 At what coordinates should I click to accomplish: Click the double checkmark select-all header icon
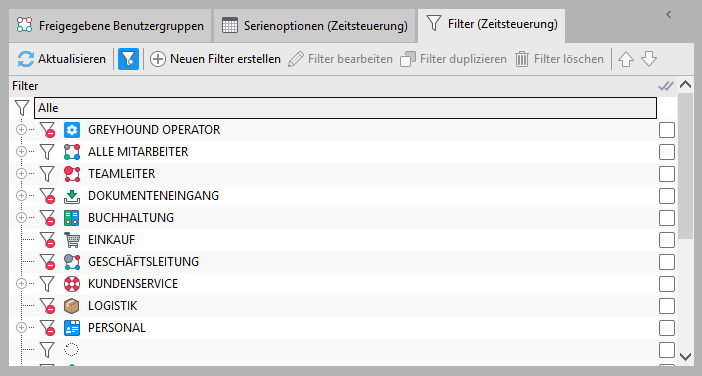pos(666,85)
